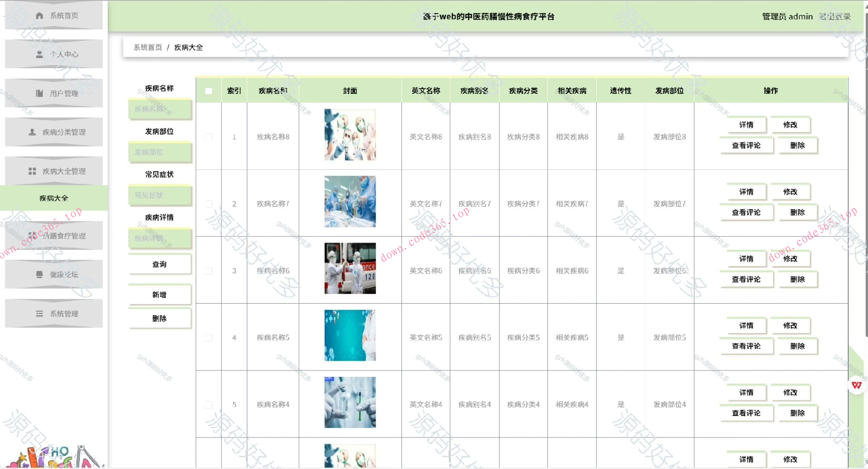Select 疾病大全 in the sidebar menu
This screenshot has width=868, height=469.
53,197
